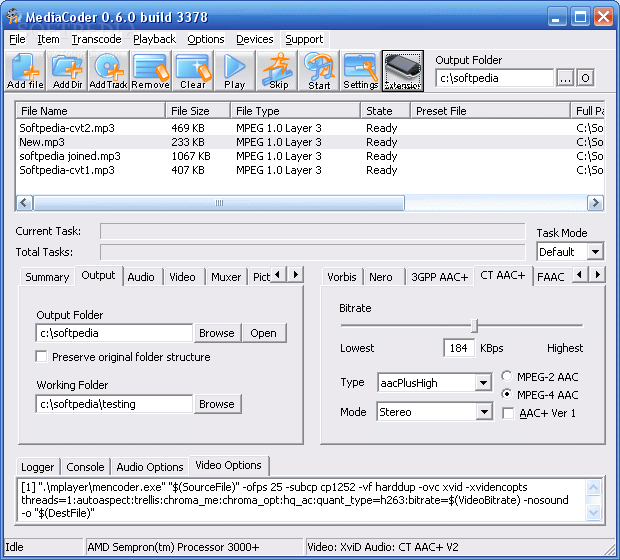Select the MPEG-4 AAC radio button
The width and height of the screenshot is (620, 560).
pos(507,394)
